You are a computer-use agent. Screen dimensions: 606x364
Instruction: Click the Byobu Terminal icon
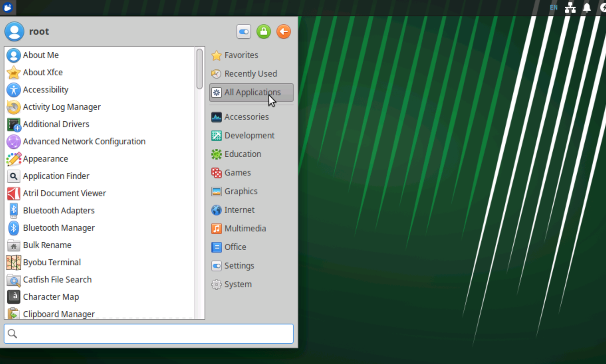pyautogui.click(x=14, y=263)
